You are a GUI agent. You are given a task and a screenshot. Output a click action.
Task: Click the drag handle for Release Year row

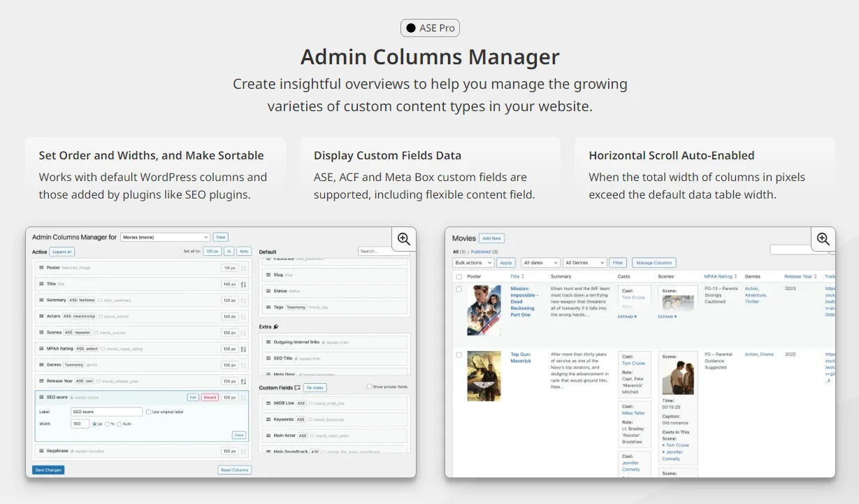(41, 381)
